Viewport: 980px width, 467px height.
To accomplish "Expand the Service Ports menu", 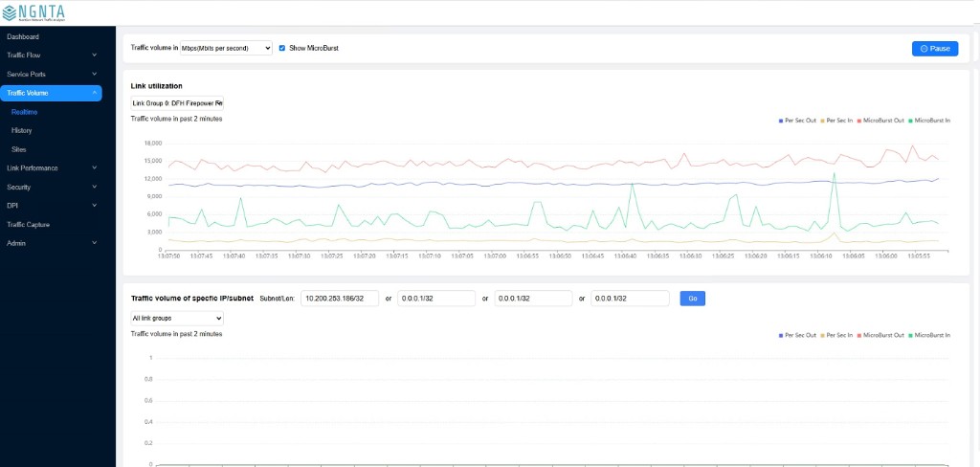I will (x=52, y=74).
